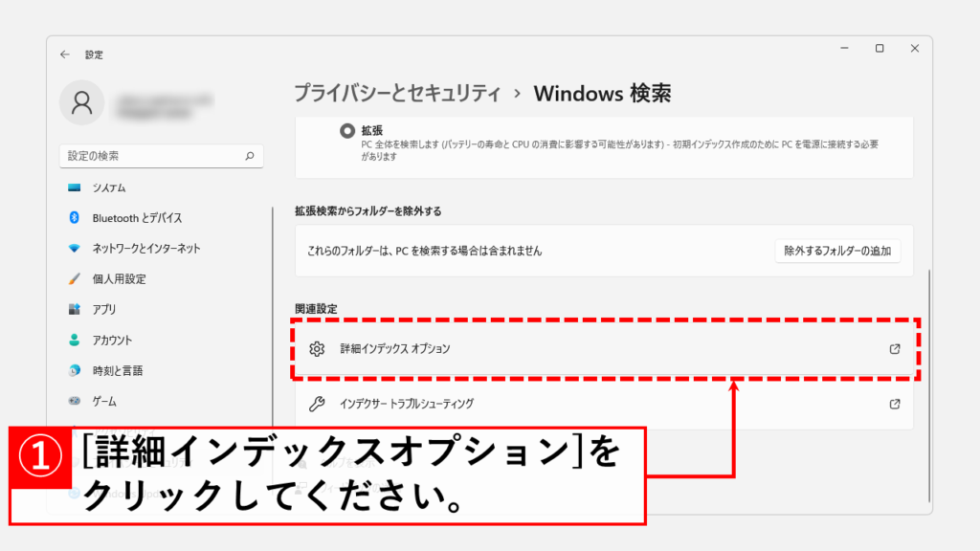Image resolution: width=980 pixels, height=551 pixels.
Task: Click the 関連設定 heading
Action: 316,309
